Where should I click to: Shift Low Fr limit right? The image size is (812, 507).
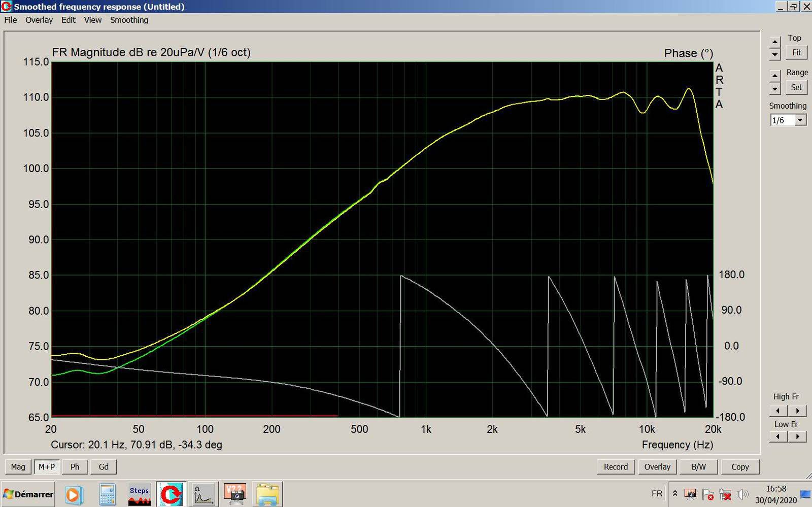click(797, 436)
